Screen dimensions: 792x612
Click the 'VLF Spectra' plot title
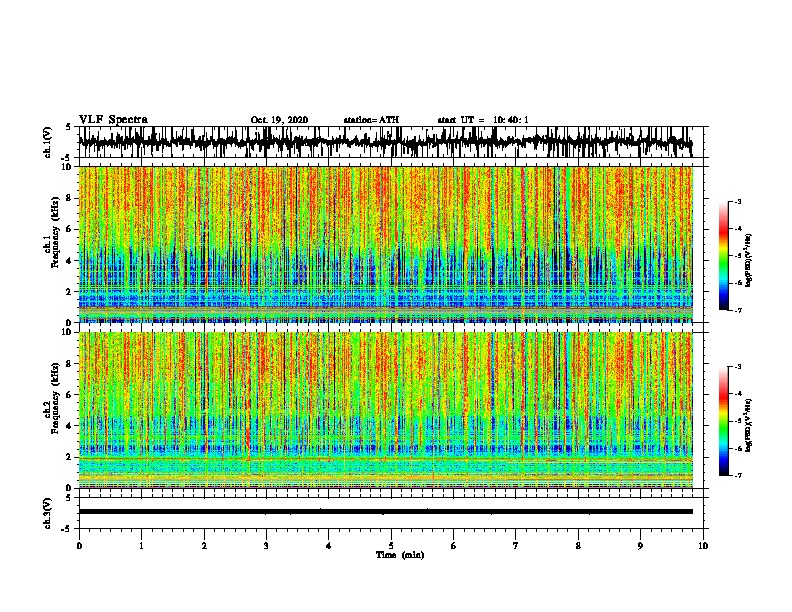tap(113, 120)
